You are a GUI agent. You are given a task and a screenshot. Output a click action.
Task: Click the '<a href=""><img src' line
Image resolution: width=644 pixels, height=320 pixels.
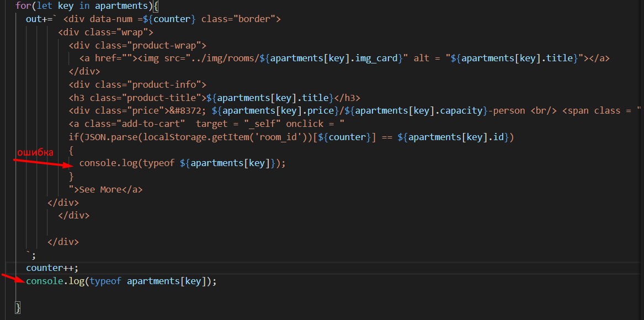pos(344,58)
